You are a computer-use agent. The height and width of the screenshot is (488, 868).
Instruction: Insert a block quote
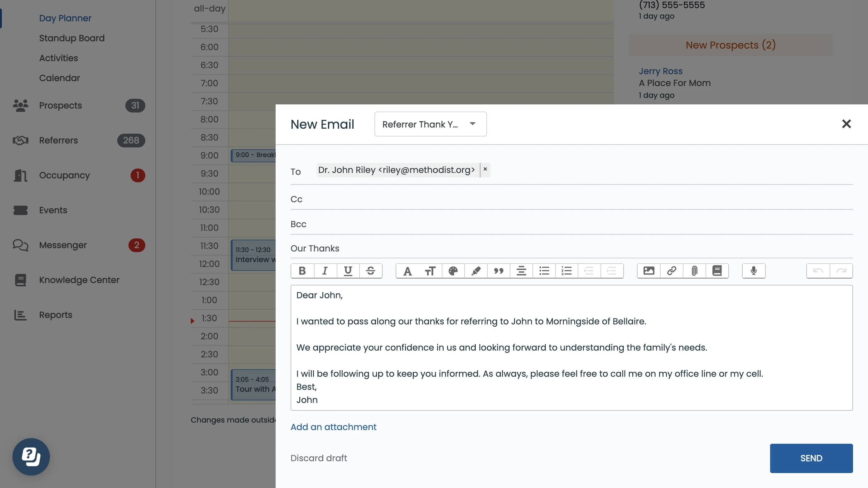[x=498, y=271]
